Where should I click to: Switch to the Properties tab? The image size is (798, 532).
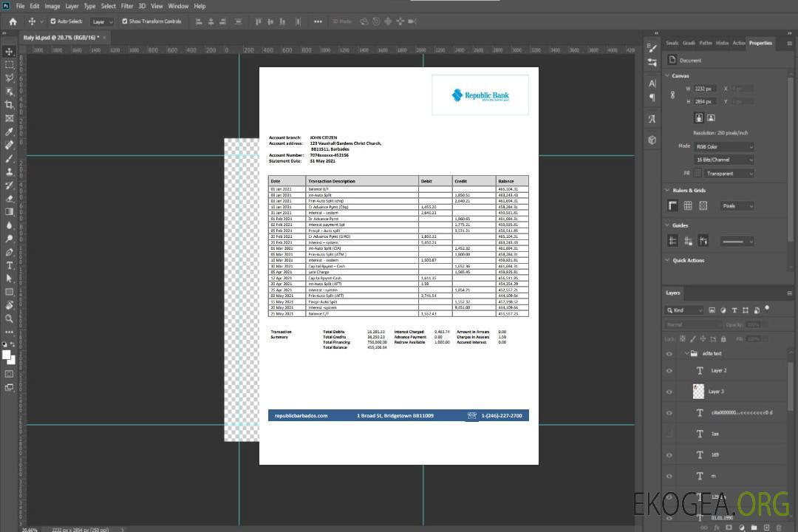(760, 43)
